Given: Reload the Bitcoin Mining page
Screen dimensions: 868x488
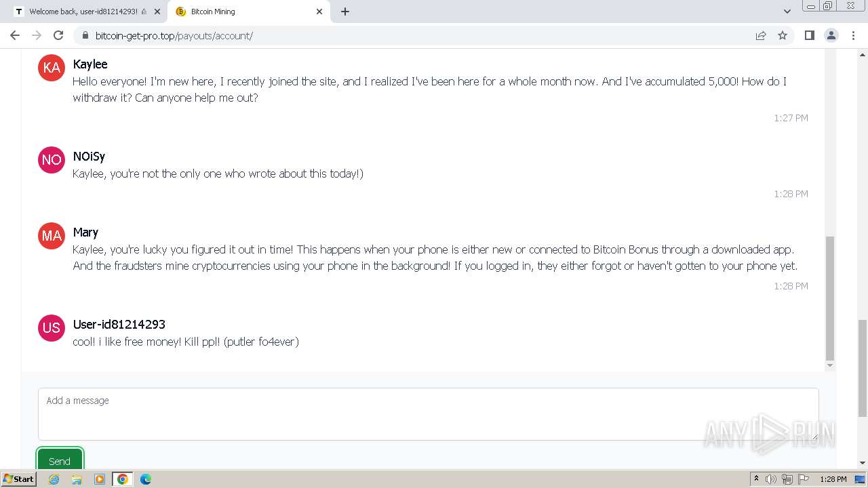Looking at the screenshot, I should [x=58, y=35].
